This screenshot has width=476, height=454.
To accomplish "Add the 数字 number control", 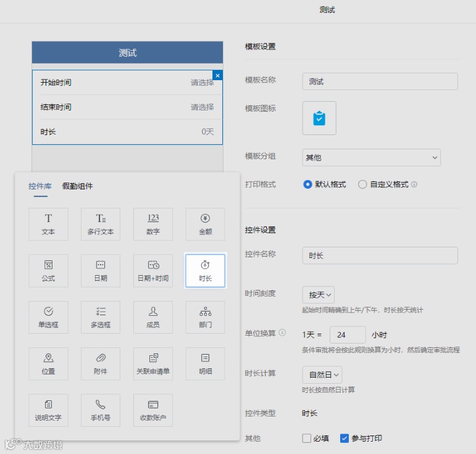I will point(153,224).
